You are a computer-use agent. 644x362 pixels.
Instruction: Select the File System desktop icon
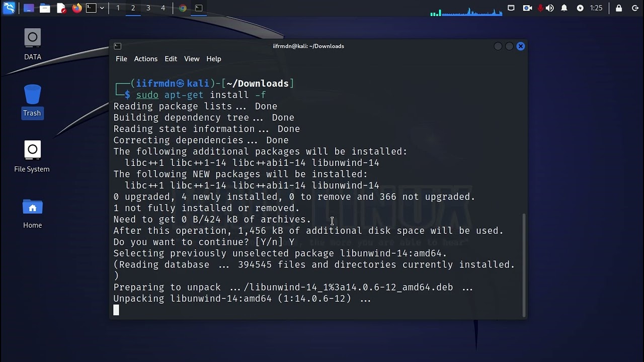click(32, 157)
